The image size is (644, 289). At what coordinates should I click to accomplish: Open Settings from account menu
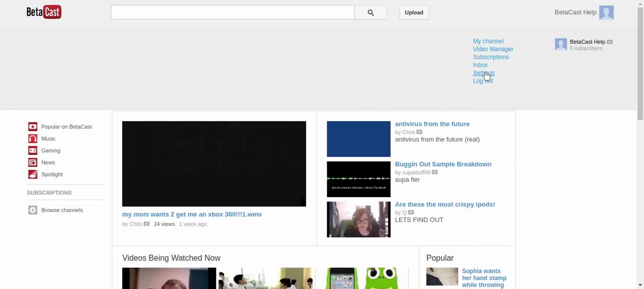coord(483,73)
